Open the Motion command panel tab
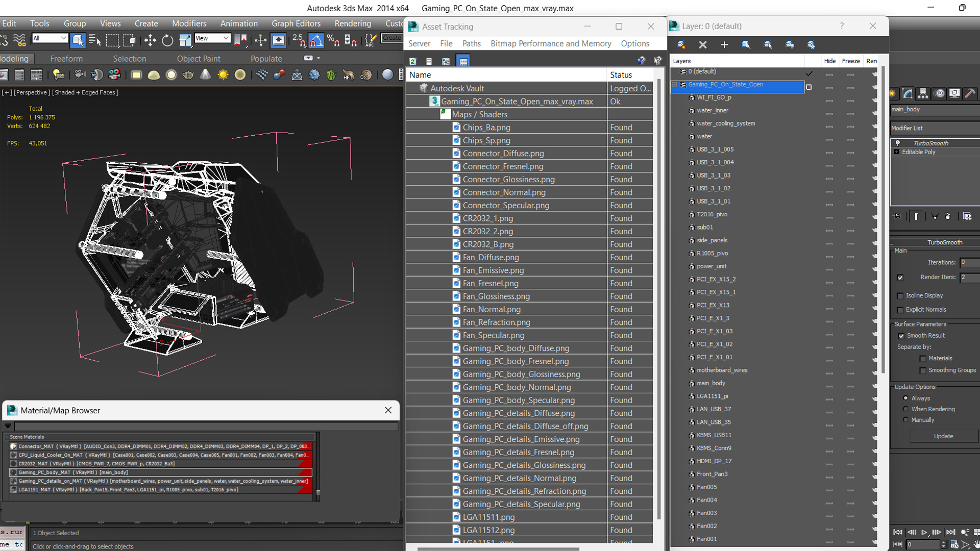 click(x=939, y=93)
